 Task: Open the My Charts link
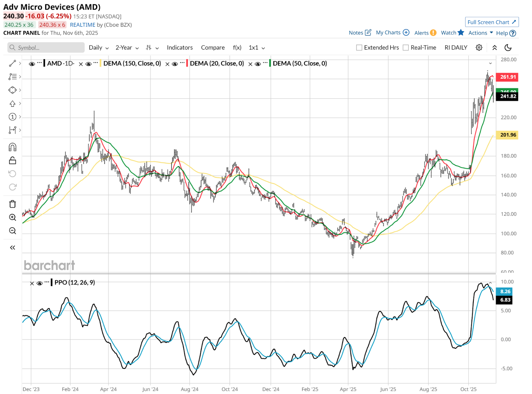[392, 33]
